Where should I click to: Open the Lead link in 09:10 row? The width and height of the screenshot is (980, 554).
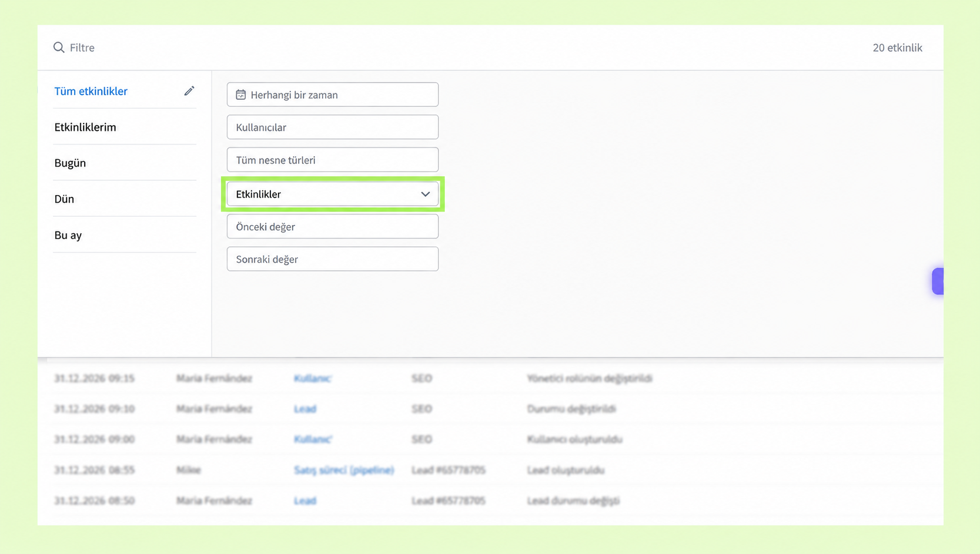tap(305, 409)
